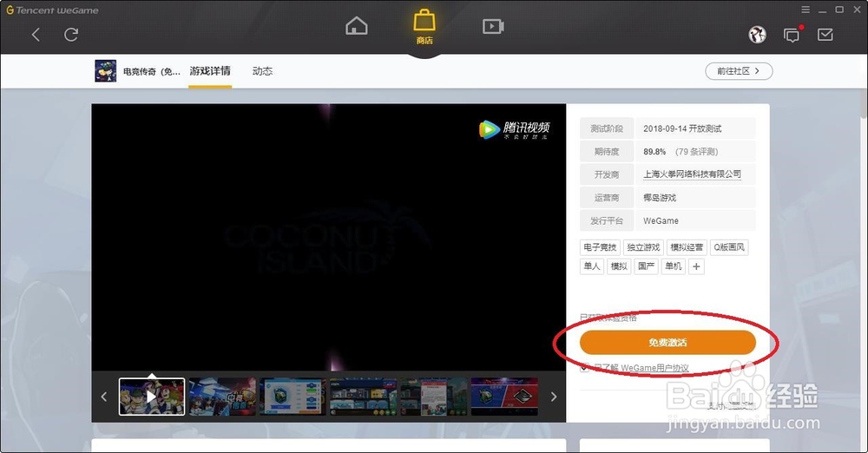Click the 电竞传奇 game title text
The height and width of the screenshot is (453, 868).
point(152,71)
